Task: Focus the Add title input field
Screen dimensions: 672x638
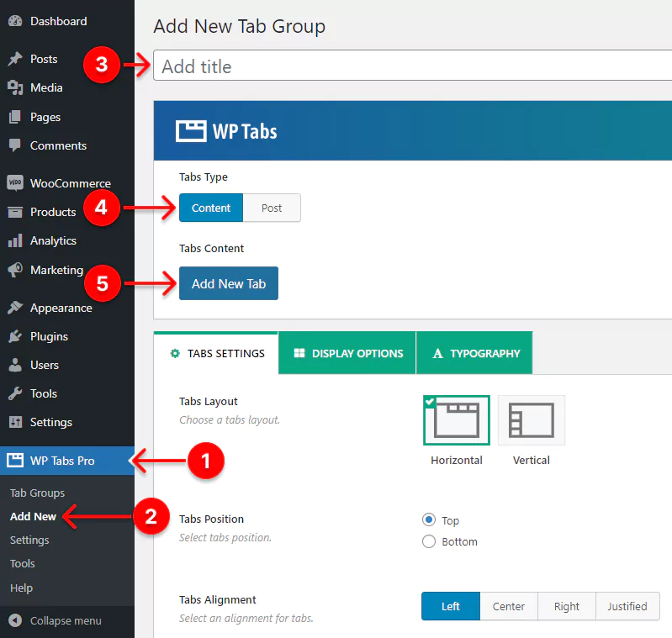Action: click(413, 65)
